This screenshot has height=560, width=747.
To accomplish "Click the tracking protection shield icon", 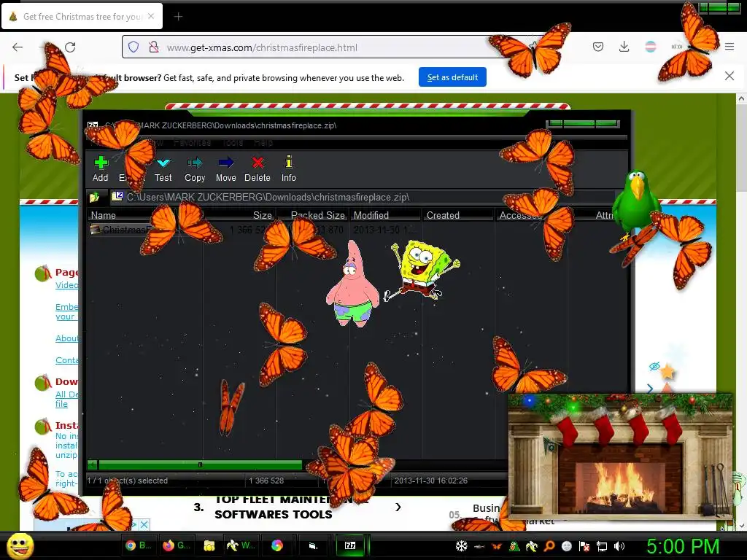I will tap(134, 47).
